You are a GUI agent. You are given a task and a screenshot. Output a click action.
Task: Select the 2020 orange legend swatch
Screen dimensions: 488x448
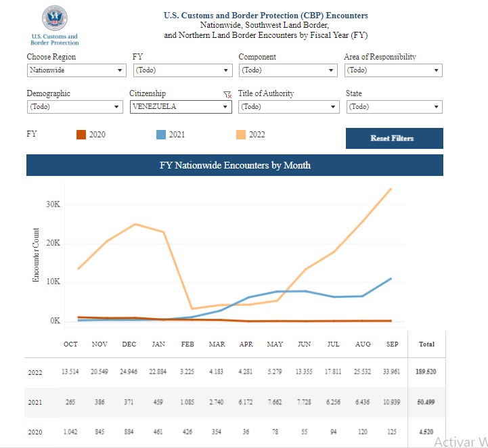point(81,135)
